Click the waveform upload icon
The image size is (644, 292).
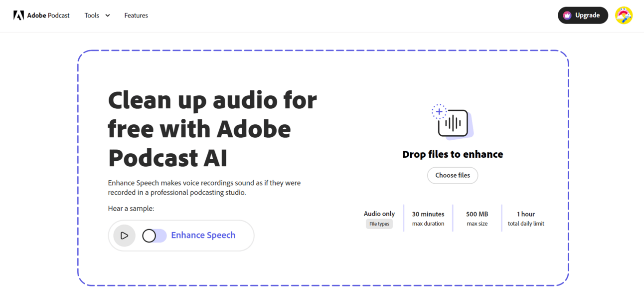point(452,121)
